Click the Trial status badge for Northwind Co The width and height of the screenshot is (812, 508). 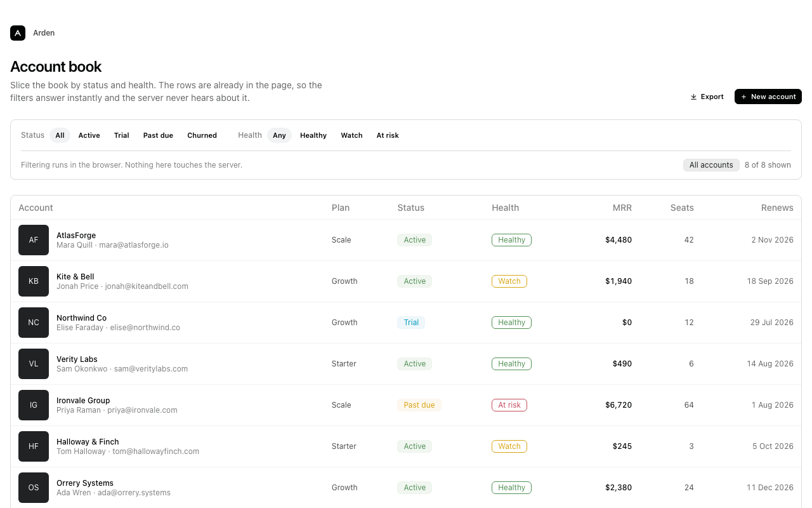(411, 323)
